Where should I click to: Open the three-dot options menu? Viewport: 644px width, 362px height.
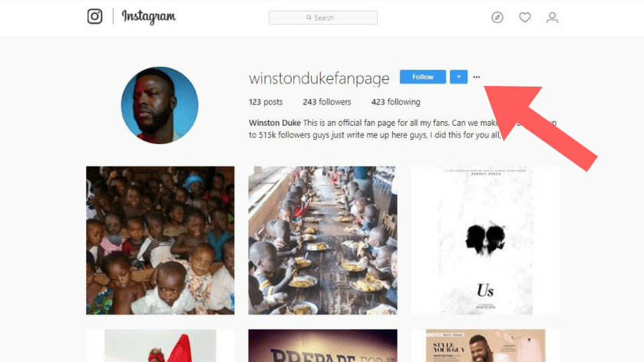coord(477,77)
